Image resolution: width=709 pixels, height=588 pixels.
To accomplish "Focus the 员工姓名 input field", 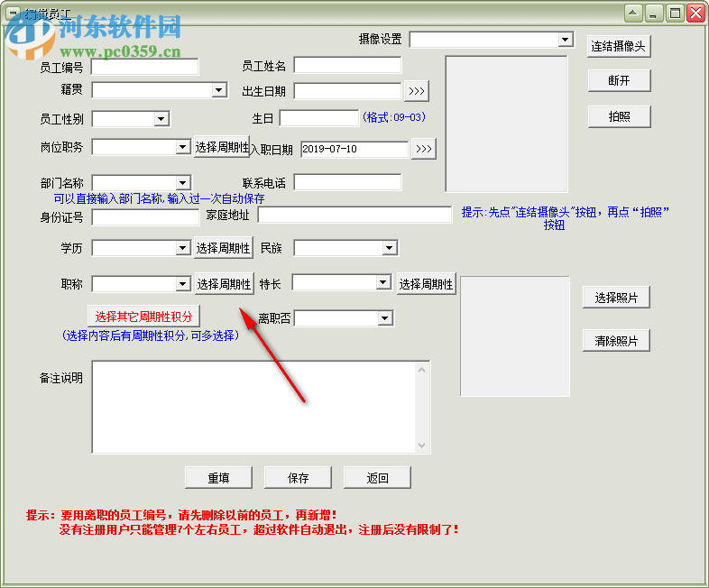I will point(347,65).
